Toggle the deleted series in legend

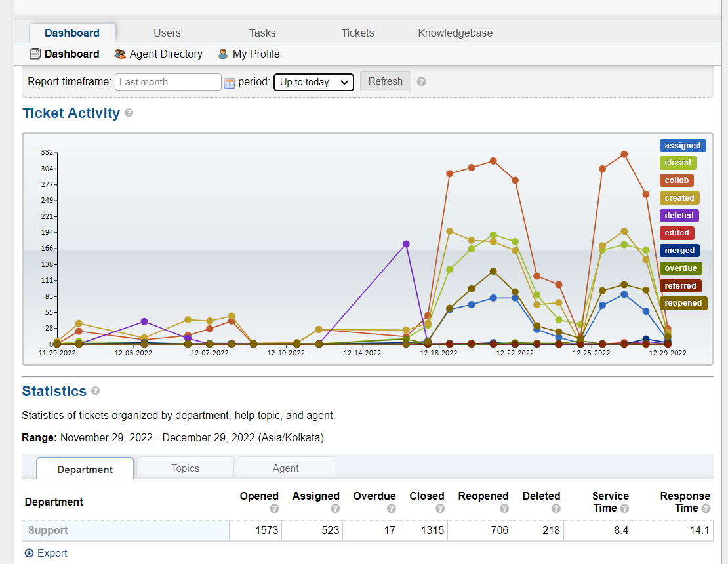coord(679,215)
